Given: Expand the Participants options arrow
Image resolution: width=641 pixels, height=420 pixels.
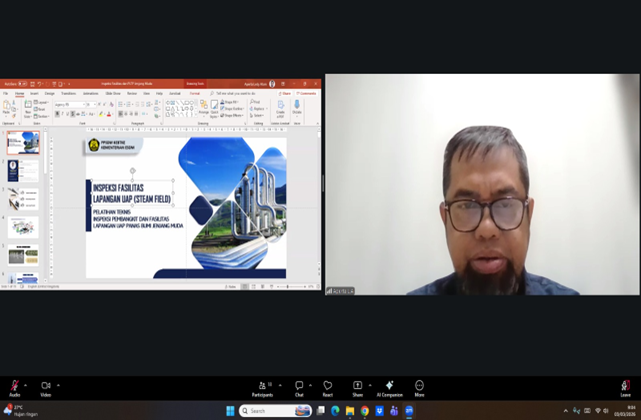Looking at the screenshot, I should point(280,385).
